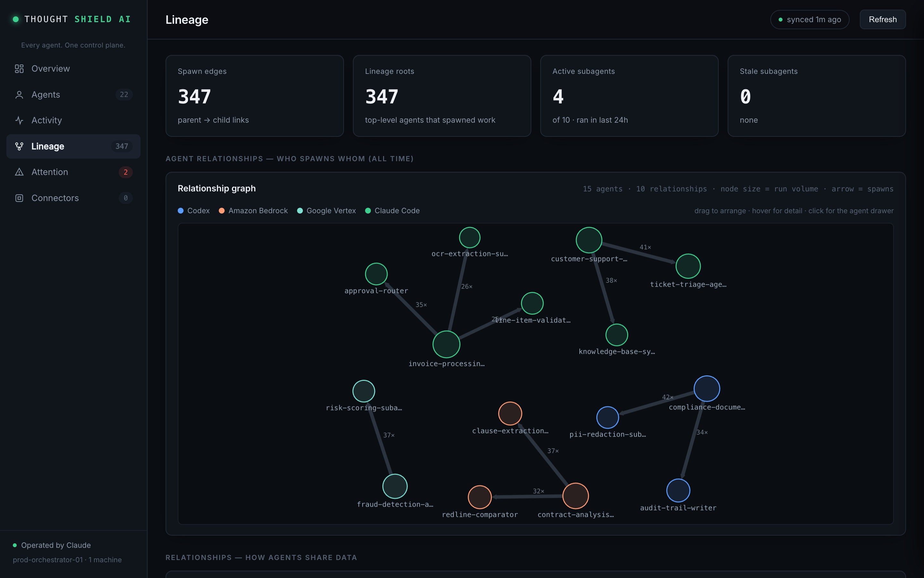Click the 32× edge label
The height and width of the screenshot is (578, 924).
pos(538,491)
